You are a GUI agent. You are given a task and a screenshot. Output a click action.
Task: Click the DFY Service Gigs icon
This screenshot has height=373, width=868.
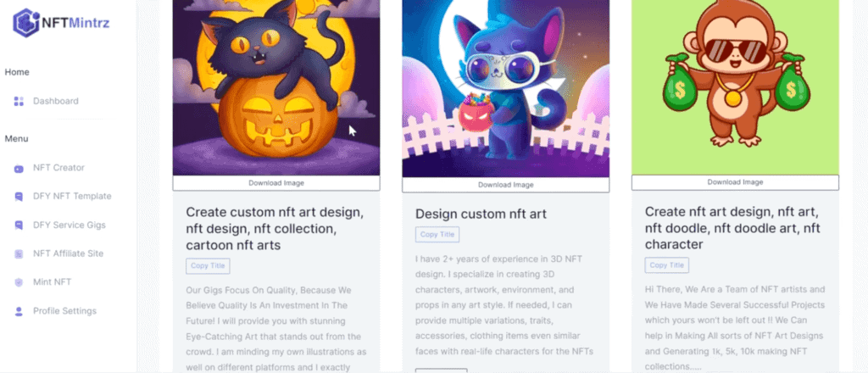coord(19,225)
